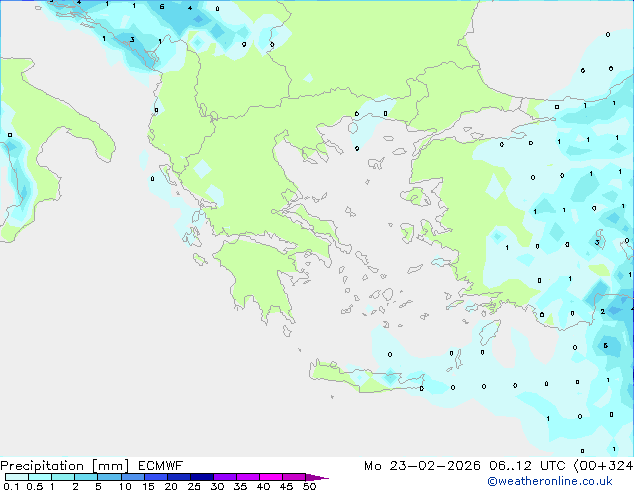Click the legend label 50
This screenshot has height=490, width=634.
pos(309,486)
